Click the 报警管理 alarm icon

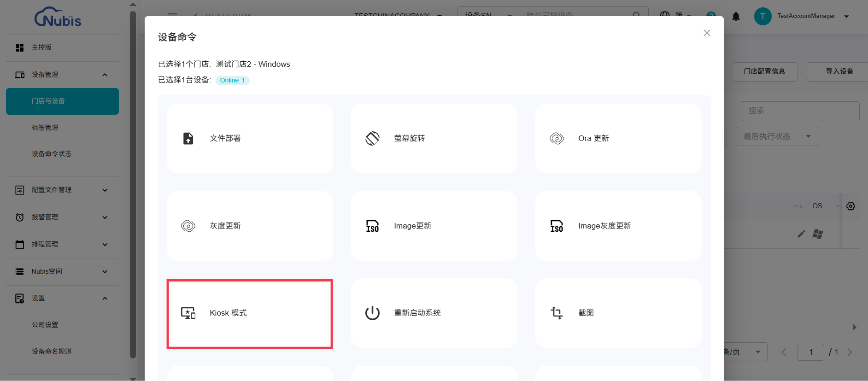[x=20, y=217]
